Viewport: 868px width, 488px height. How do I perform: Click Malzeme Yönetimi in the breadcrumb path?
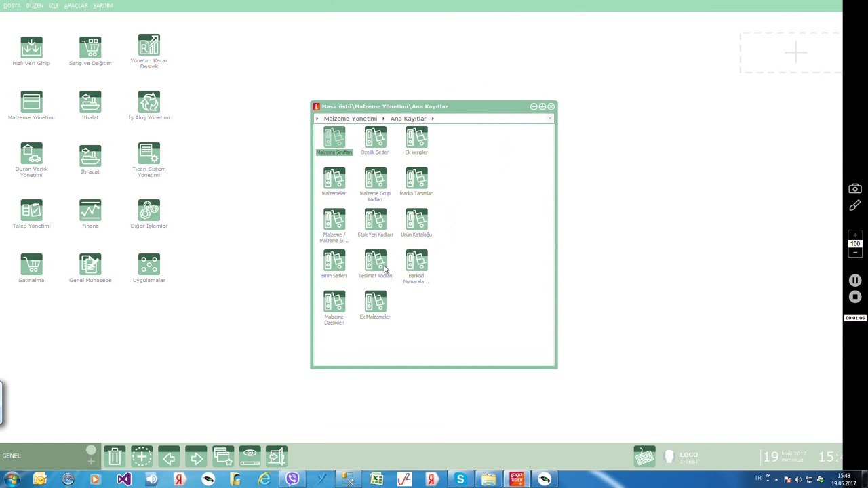point(351,119)
